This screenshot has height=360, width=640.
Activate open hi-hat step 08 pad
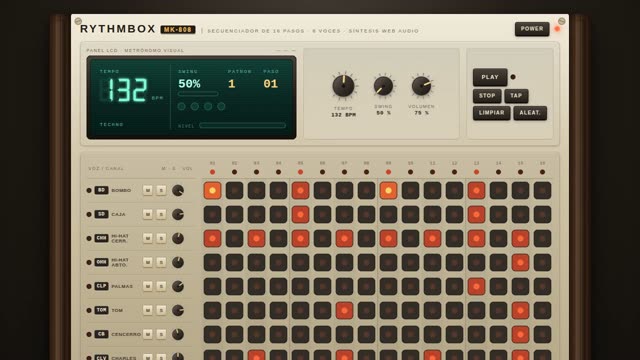coord(367,262)
